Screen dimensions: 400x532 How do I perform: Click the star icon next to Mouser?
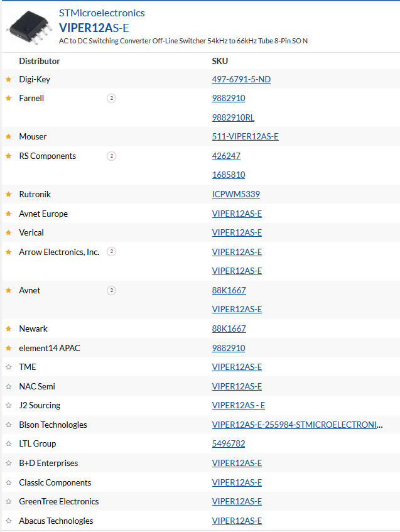[9, 137]
